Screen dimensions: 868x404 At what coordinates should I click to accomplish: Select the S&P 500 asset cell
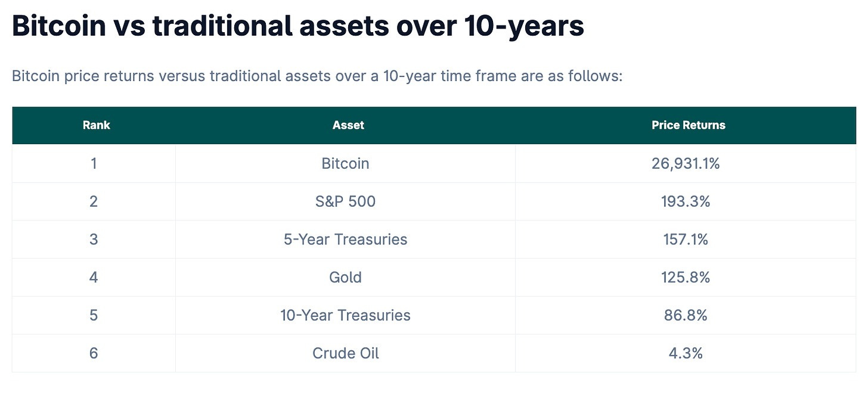click(345, 201)
